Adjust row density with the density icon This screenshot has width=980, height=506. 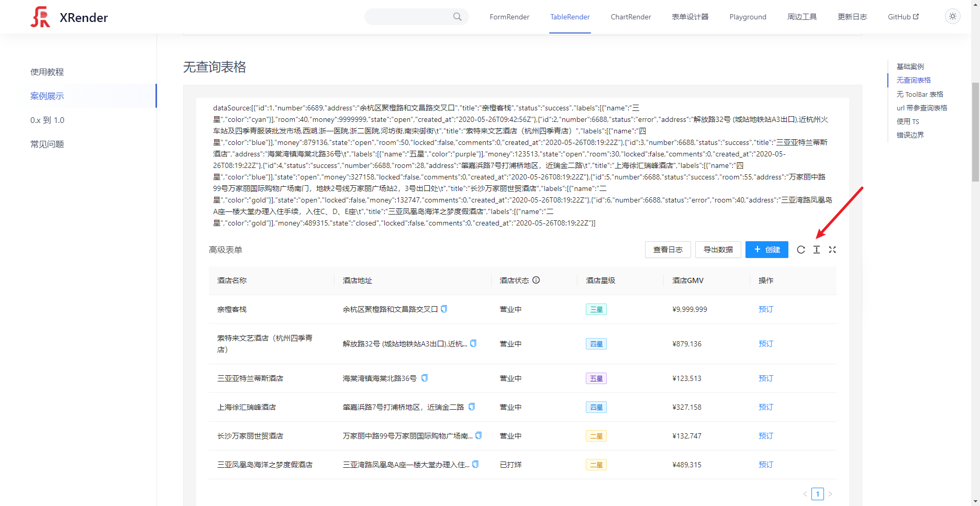[816, 250]
